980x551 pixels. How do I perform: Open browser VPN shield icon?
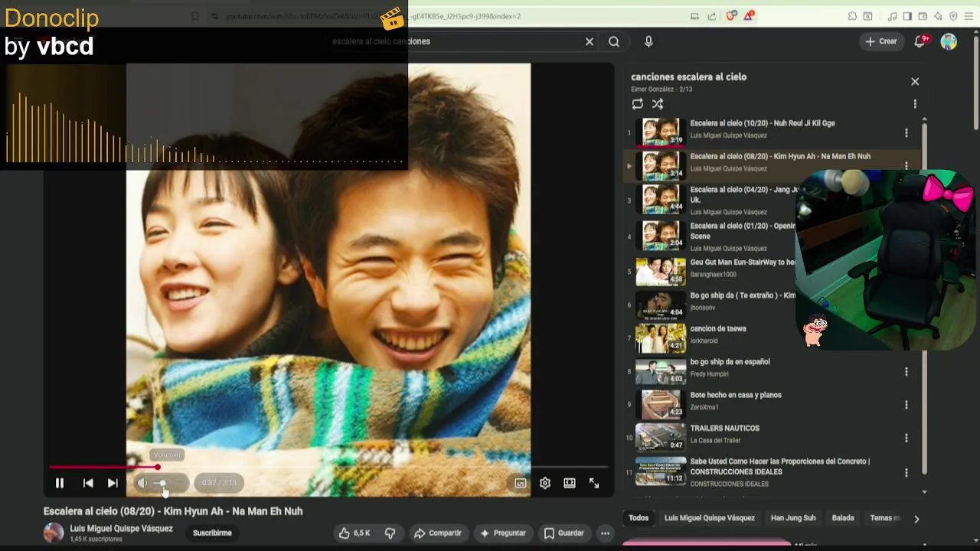click(x=953, y=16)
